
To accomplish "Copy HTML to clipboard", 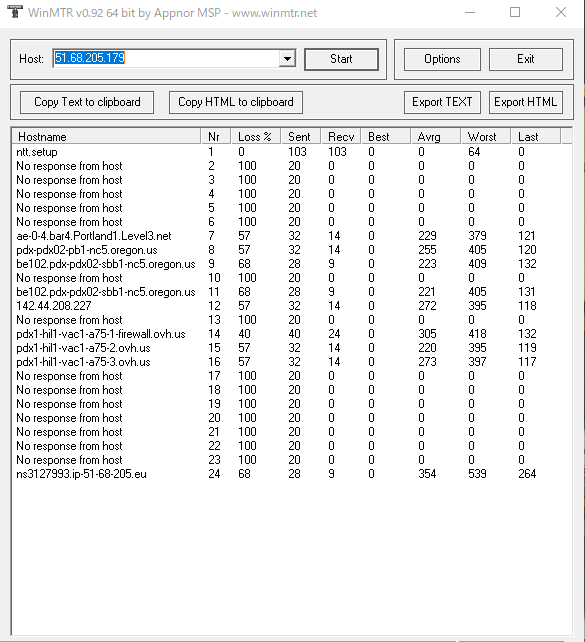I will click(236, 102).
